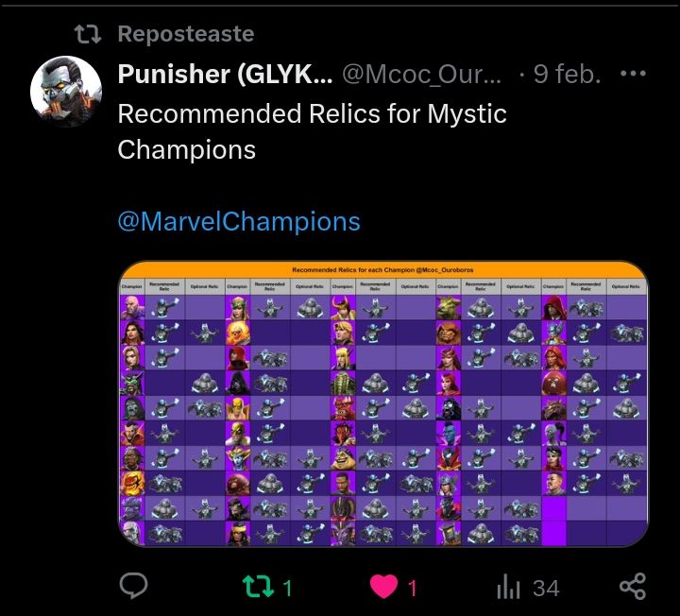Unlike the post via the pink heart
The image size is (680, 616).
coord(383,586)
